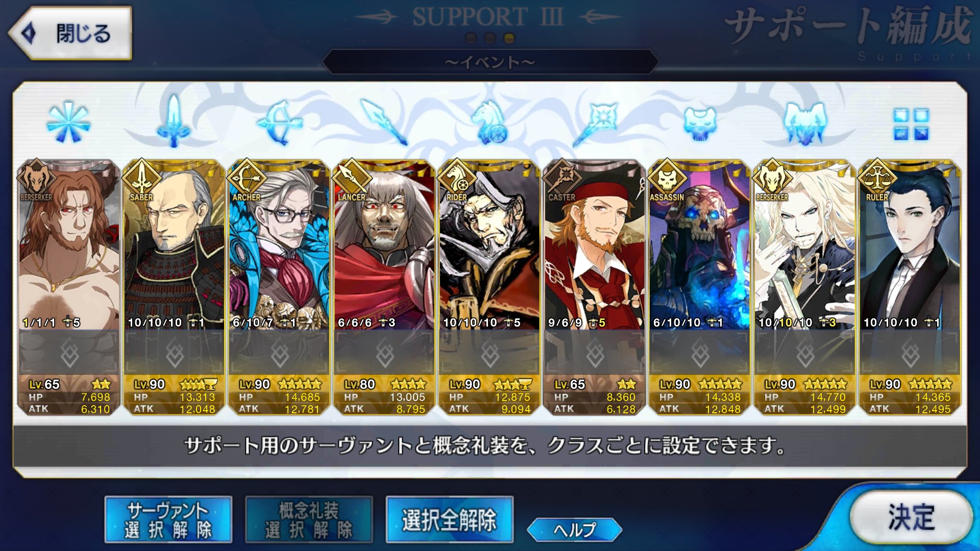Click empty craft essence slot under Archer

pyautogui.click(x=279, y=353)
